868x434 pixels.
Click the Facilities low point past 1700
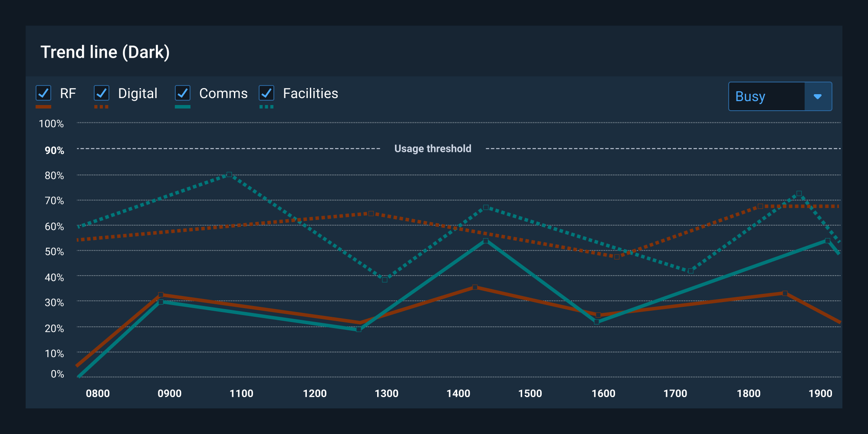[690, 271]
